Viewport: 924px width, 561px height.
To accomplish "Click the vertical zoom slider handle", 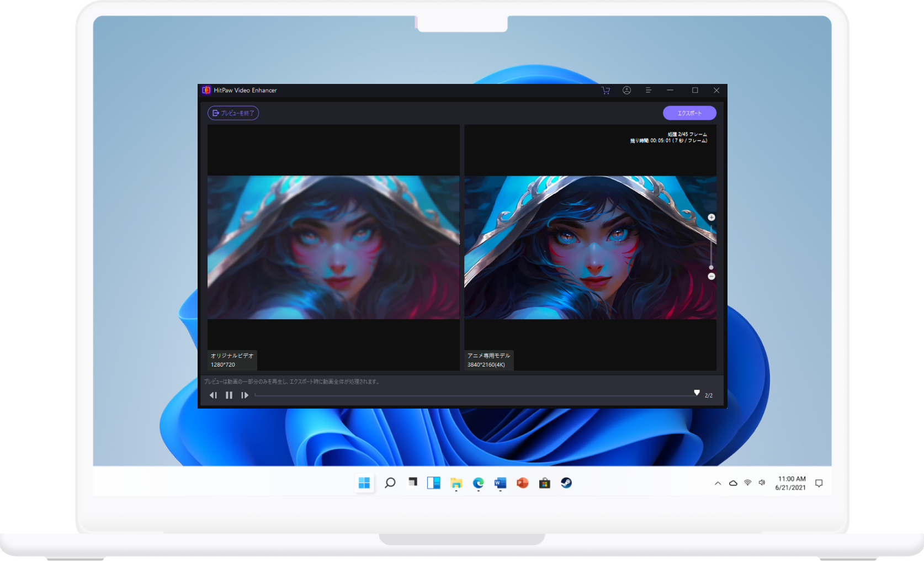I will (x=711, y=267).
